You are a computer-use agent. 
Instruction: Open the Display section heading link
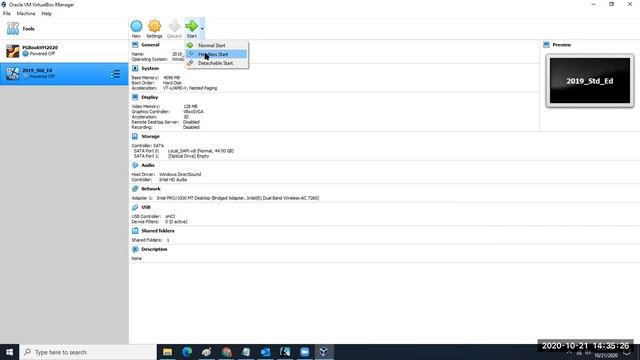(149, 97)
